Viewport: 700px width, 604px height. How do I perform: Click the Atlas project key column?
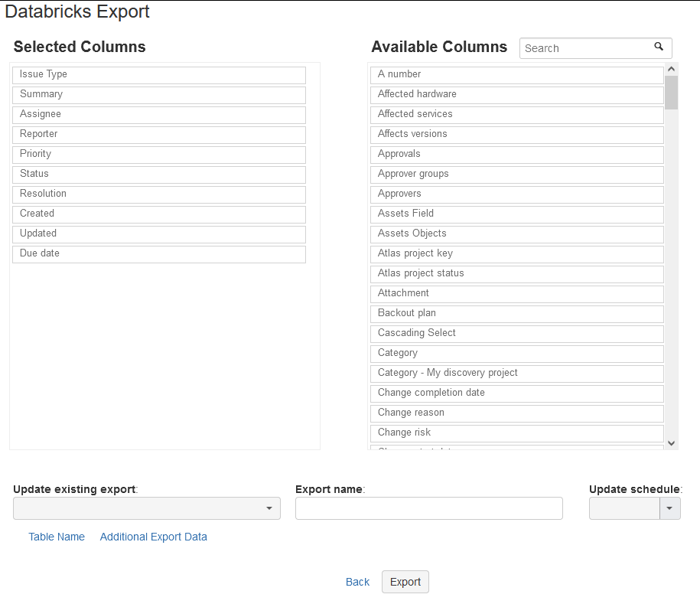[x=517, y=254]
